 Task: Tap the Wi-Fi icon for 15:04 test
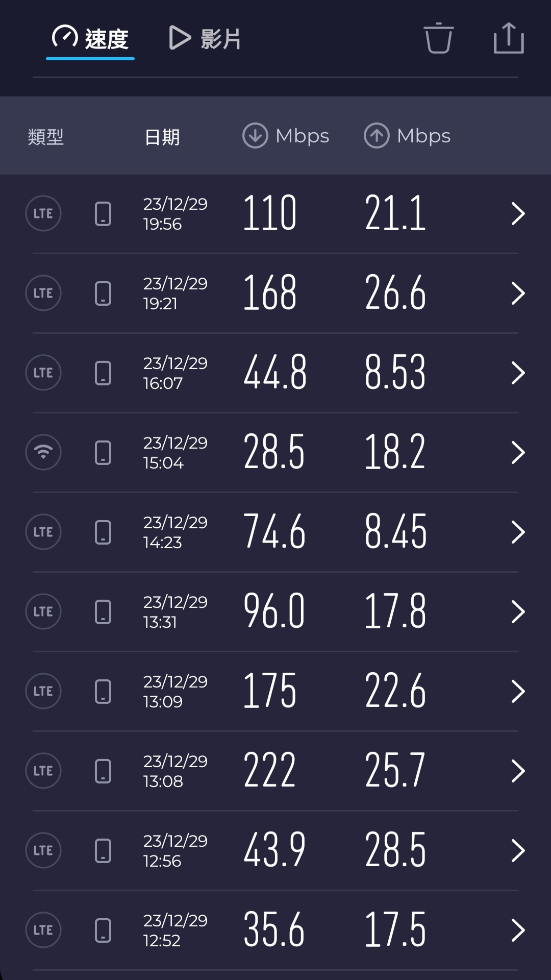43,452
